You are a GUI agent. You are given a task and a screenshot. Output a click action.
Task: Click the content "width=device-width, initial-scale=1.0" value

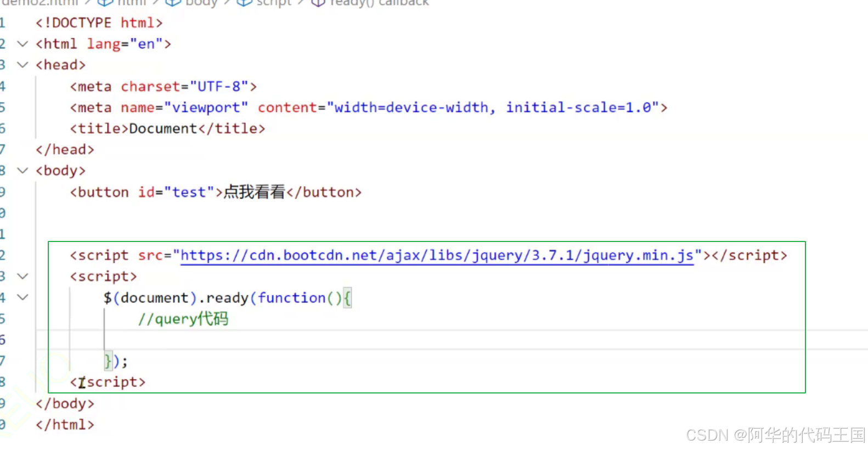click(493, 108)
